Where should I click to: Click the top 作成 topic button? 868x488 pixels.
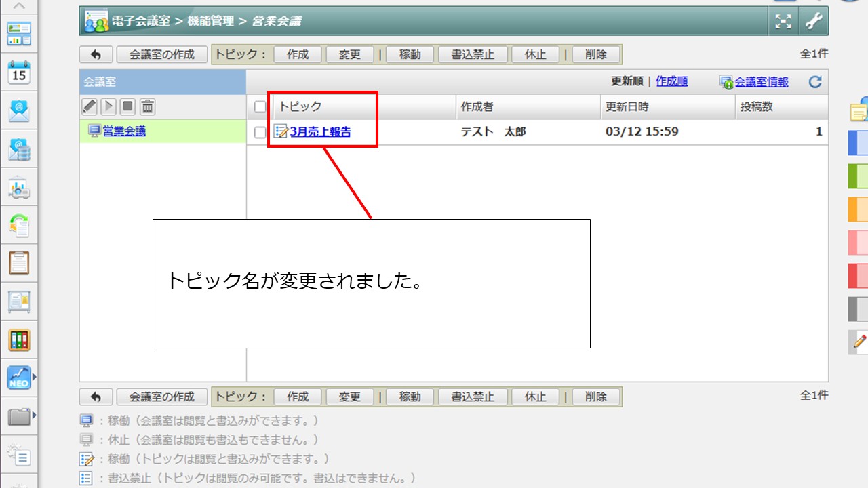298,54
